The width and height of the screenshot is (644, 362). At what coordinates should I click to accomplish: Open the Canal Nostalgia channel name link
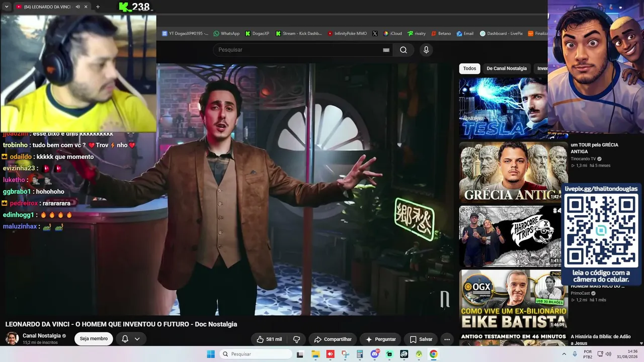click(42, 335)
